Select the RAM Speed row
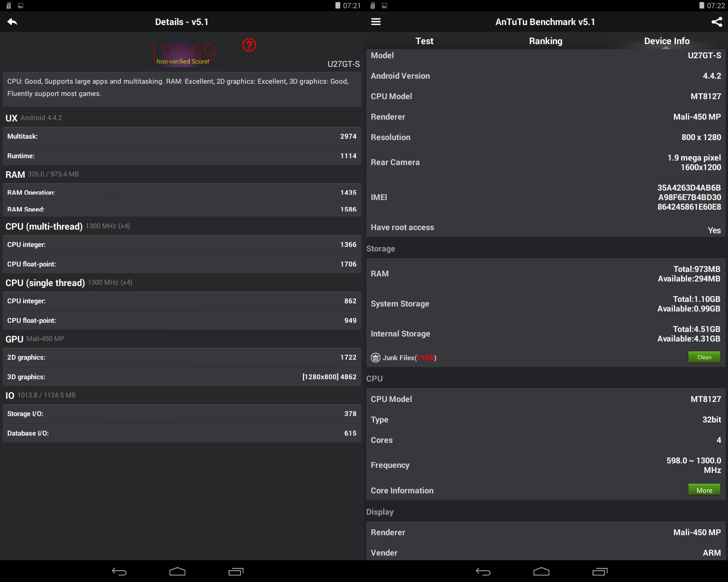Viewport: 728px width, 582px height. [182, 208]
